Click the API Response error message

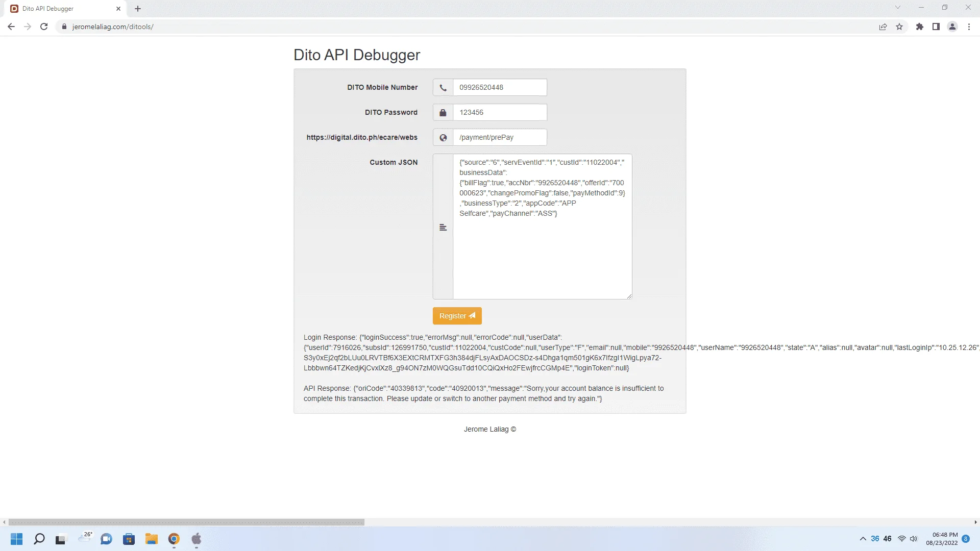tap(484, 393)
